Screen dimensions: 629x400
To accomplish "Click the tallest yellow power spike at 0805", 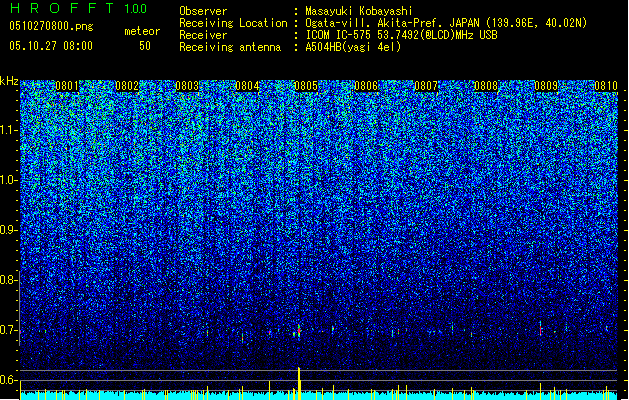I will [x=299, y=383].
